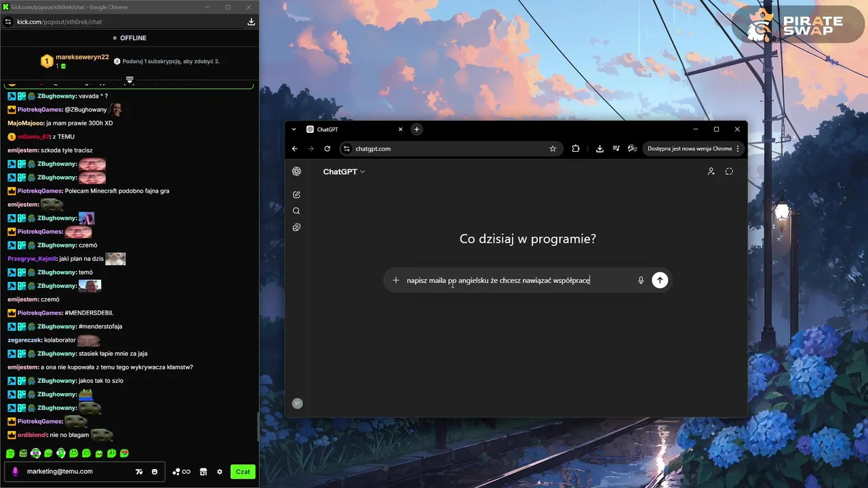Open the ChatGPT model selector dropdown
Screen dimensions: 868x488
[x=344, y=171]
